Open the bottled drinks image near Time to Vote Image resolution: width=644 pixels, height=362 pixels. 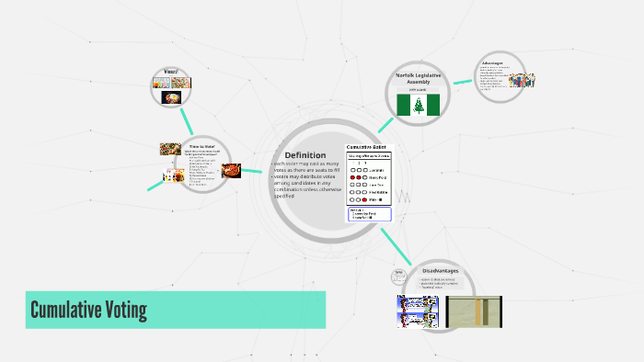(173, 175)
